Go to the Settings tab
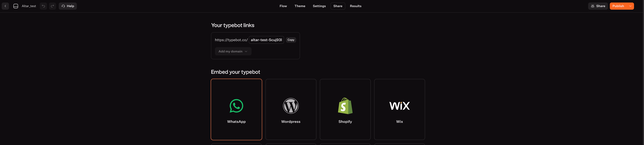Screen dimensions: 644x145 [319, 6]
